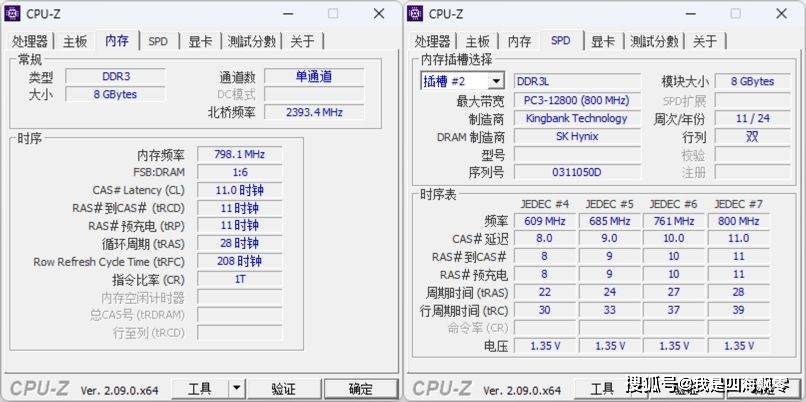Click the 39 行周期时间 cell under JEDEC #7
The height and width of the screenshot is (402, 806).
[739, 310]
